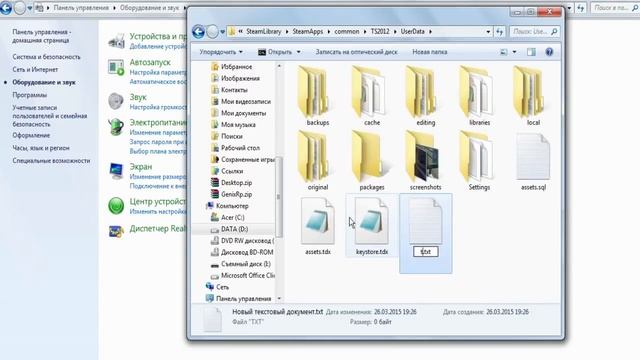Image resolution: width=640 pixels, height=360 pixels.
Task: Open the Settings folder
Action: click(x=479, y=160)
